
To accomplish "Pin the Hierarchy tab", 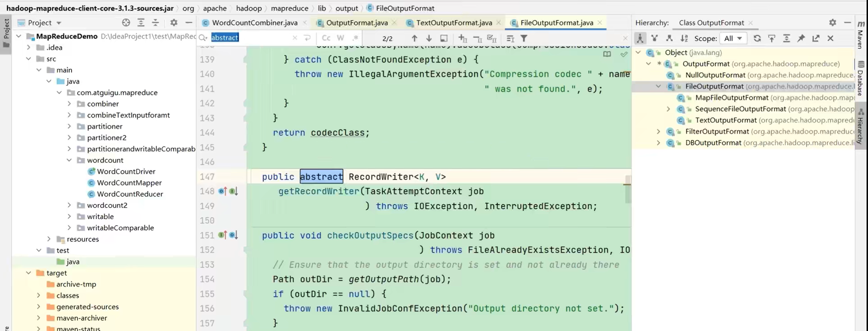I will (x=801, y=38).
